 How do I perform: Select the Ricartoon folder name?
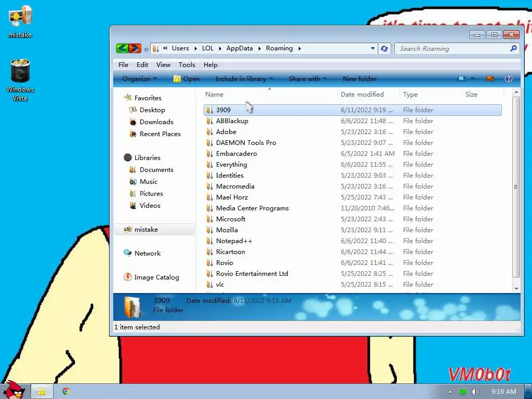click(230, 252)
